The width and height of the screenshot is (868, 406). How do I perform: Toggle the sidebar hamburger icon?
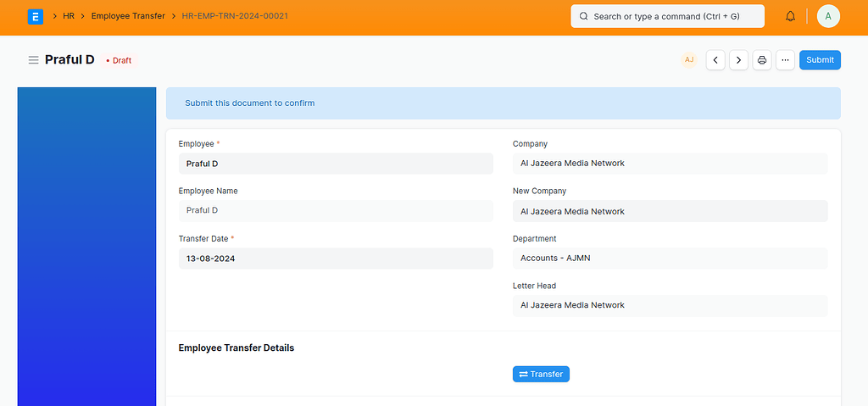tap(33, 60)
